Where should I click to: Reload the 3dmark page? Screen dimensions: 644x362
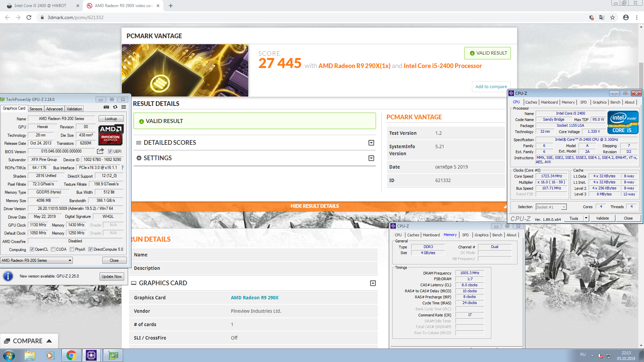pos(29,17)
